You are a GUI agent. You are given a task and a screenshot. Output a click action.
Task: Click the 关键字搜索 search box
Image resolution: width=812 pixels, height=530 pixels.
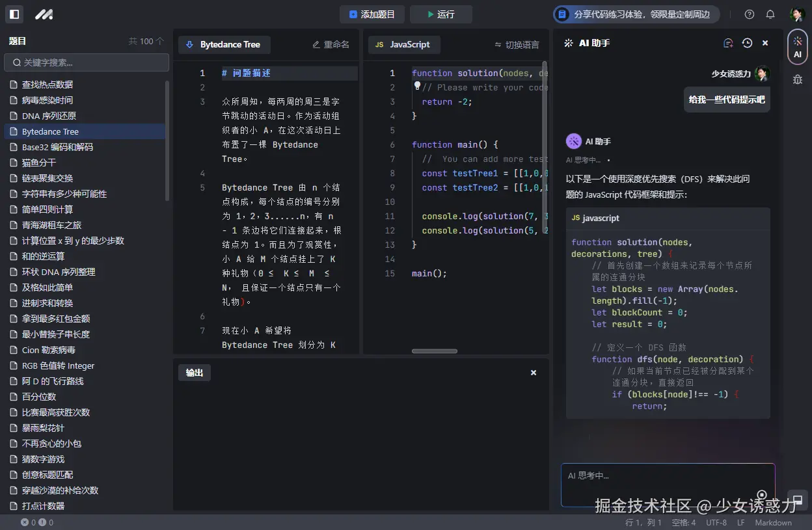[x=87, y=62]
